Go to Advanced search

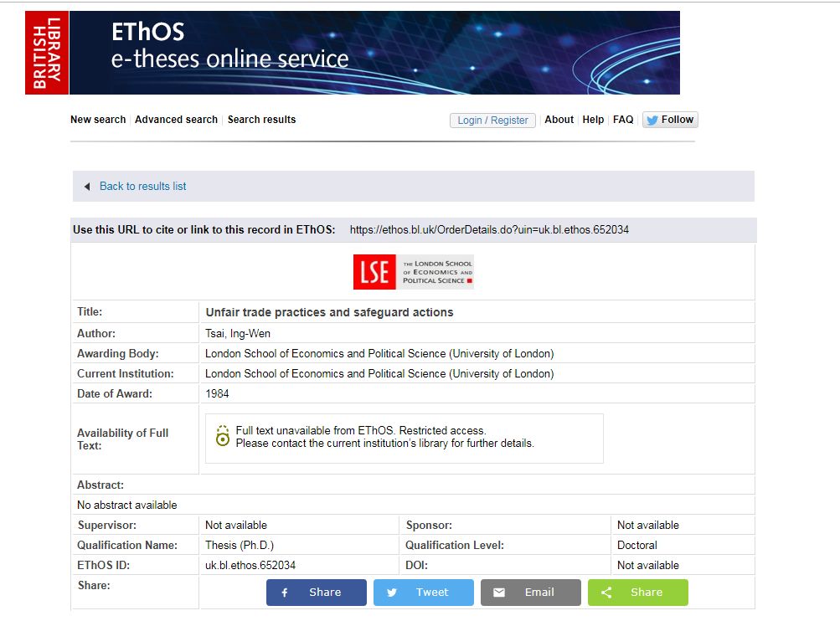coord(176,120)
